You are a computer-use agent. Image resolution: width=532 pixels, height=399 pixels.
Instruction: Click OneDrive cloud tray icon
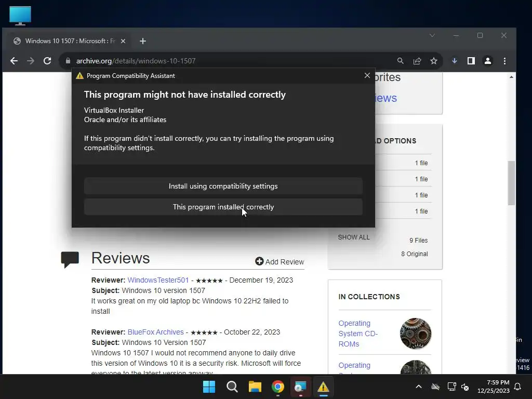[x=435, y=387]
